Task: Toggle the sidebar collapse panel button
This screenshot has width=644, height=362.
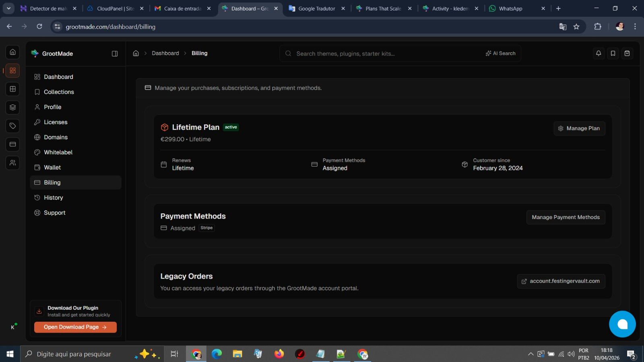Action: [x=115, y=54]
